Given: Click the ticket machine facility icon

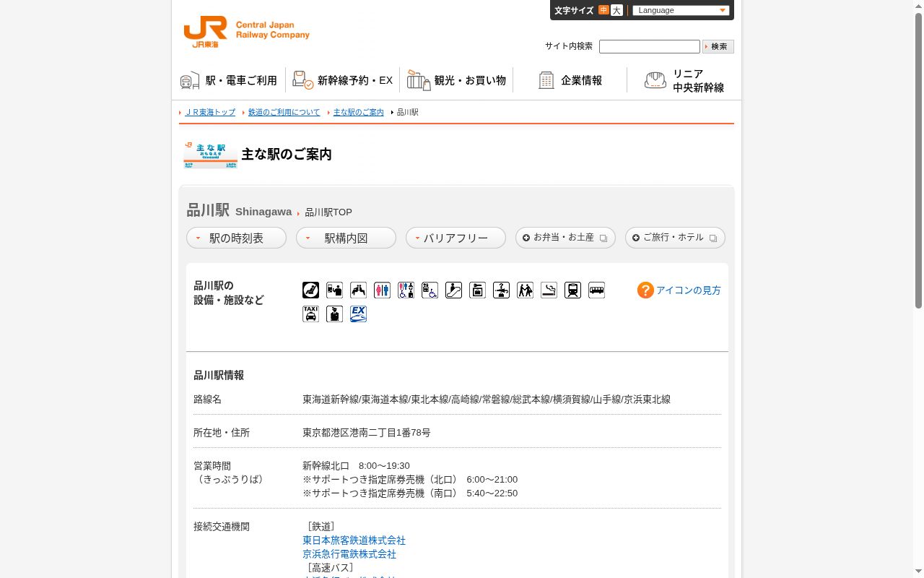Looking at the screenshot, I should (x=334, y=290).
